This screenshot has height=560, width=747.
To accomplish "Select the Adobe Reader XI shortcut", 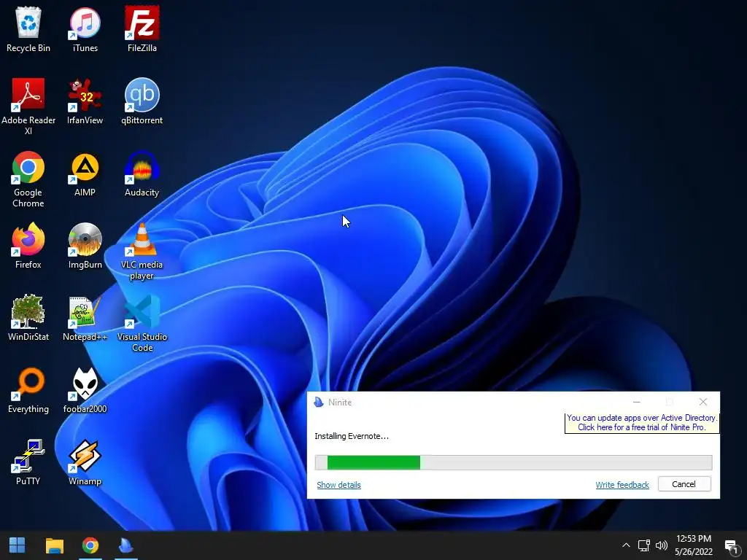I will (28, 106).
